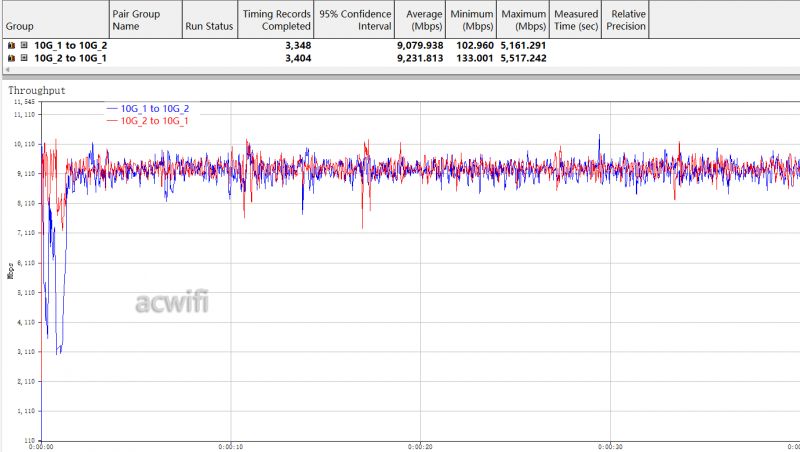
Task: Select the 5,517.242 maximum value
Action: pyautogui.click(x=523, y=58)
